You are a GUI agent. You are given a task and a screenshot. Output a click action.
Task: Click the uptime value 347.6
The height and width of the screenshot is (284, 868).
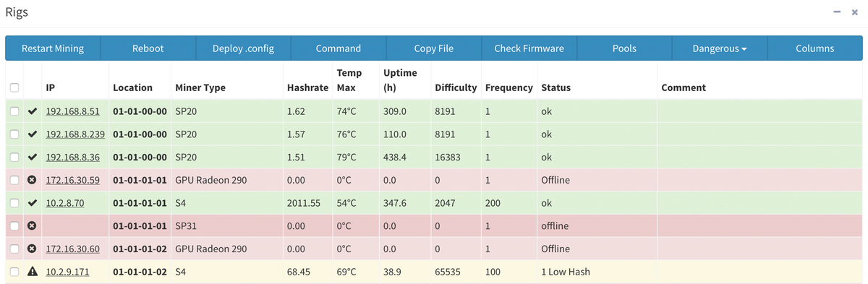[x=394, y=203]
